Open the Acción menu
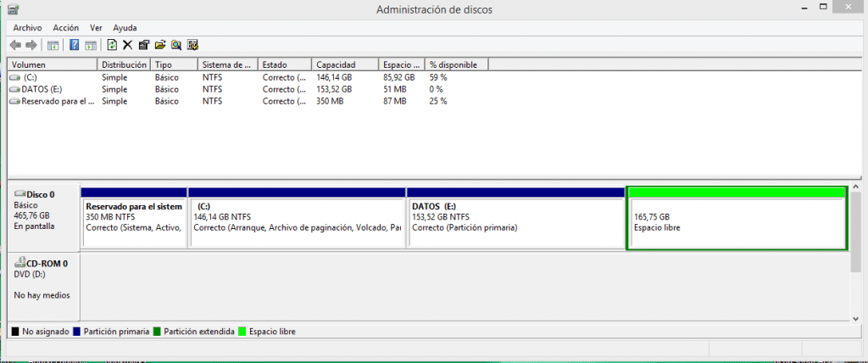This screenshot has width=868, height=363. (65, 28)
